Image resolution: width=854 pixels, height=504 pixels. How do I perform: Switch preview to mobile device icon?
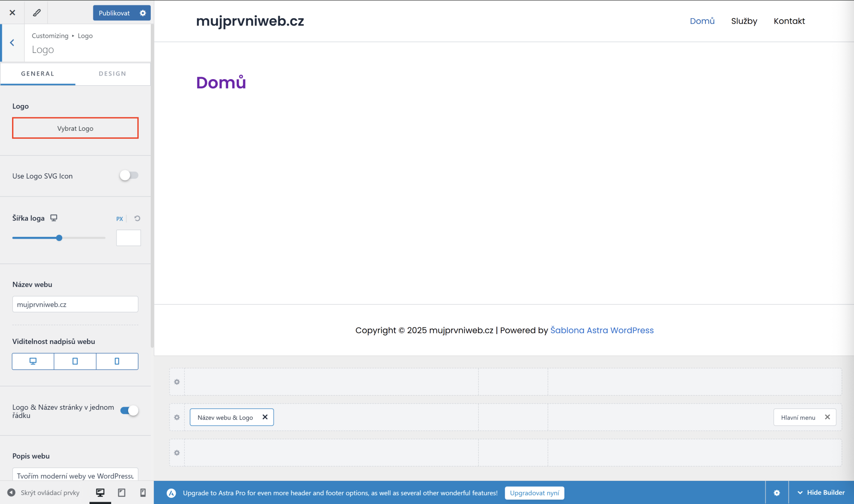click(143, 492)
